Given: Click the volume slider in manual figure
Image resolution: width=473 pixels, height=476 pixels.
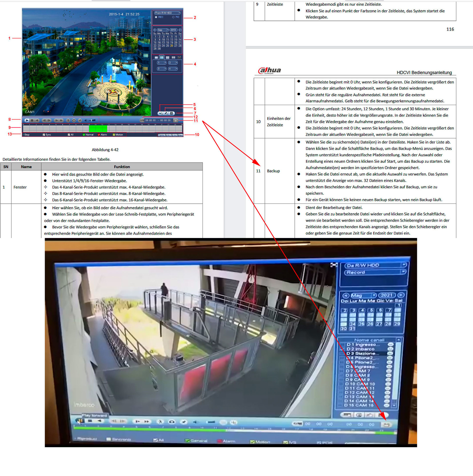Looking at the screenshot, I should tap(92, 120).
